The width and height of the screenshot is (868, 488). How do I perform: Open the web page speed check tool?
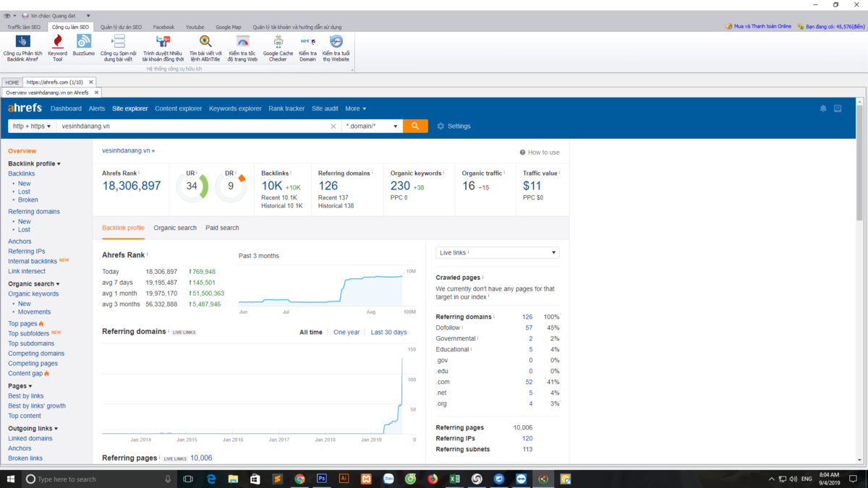(242, 48)
